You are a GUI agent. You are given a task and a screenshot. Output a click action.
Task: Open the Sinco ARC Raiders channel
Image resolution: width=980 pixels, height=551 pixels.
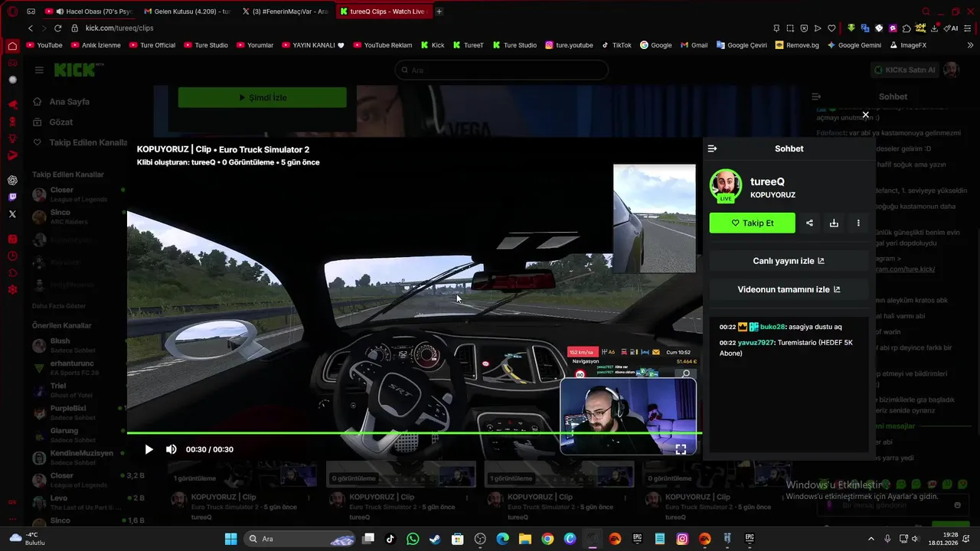[77, 217]
